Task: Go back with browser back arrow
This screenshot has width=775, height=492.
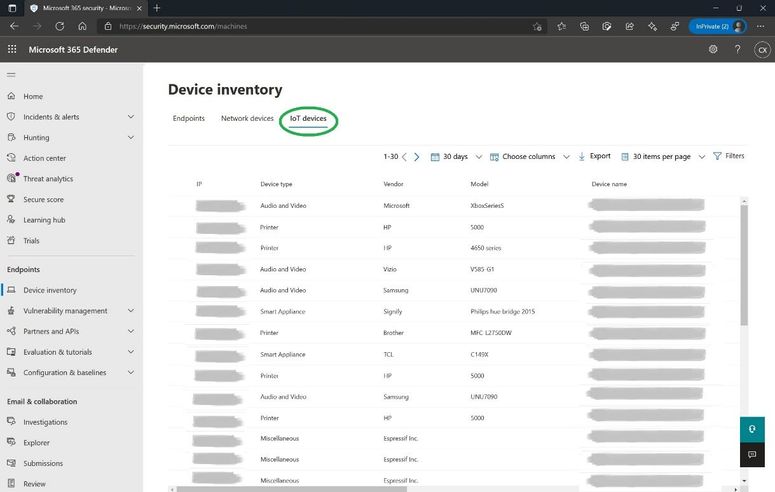Action: [x=14, y=26]
